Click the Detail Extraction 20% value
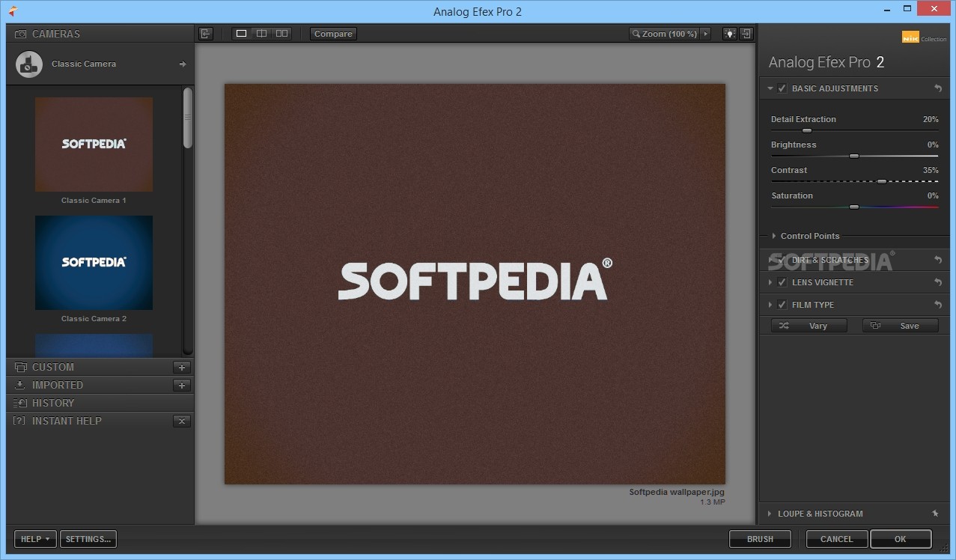The height and width of the screenshot is (560, 956). (x=931, y=119)
